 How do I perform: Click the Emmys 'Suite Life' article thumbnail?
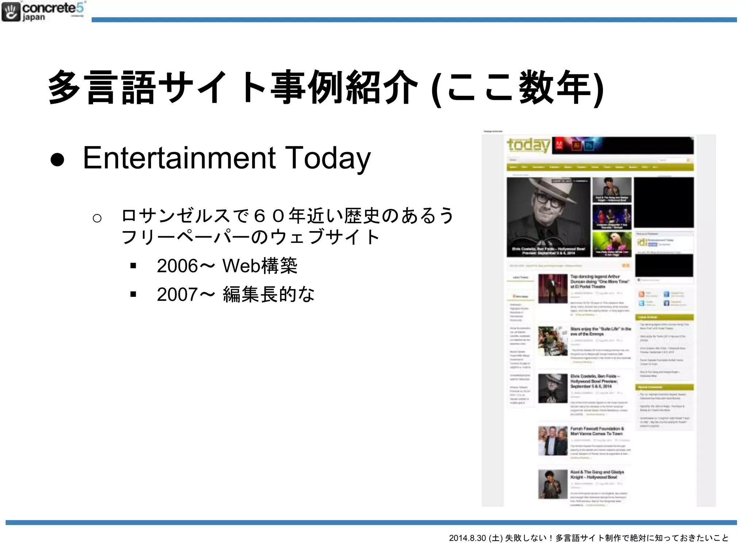[553, 341]
